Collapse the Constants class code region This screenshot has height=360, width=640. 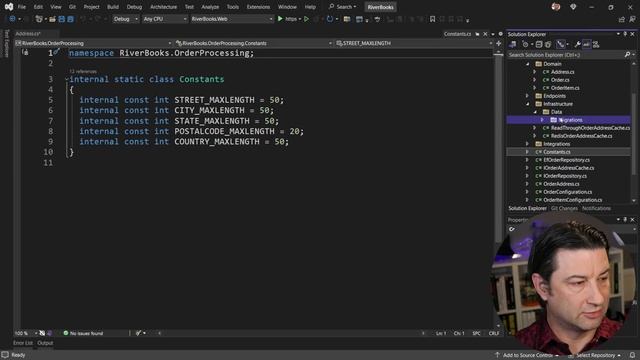pyautogui.click(x=67, y=79)
